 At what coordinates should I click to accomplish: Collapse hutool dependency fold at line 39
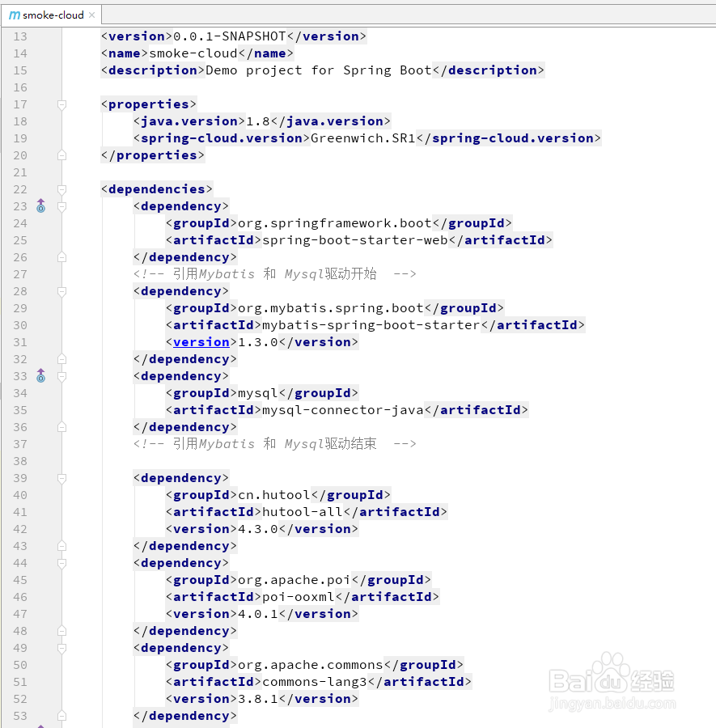(x=61, y=479)
